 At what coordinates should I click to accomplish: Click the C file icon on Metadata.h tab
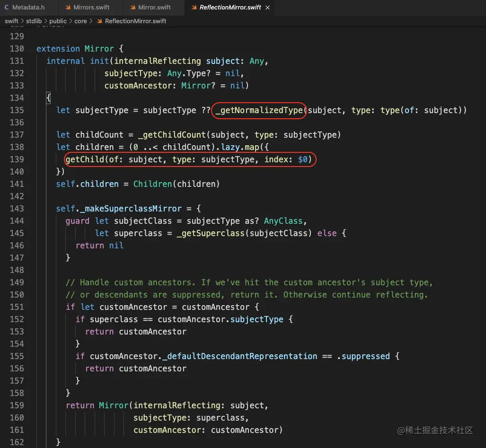[7, 7]
